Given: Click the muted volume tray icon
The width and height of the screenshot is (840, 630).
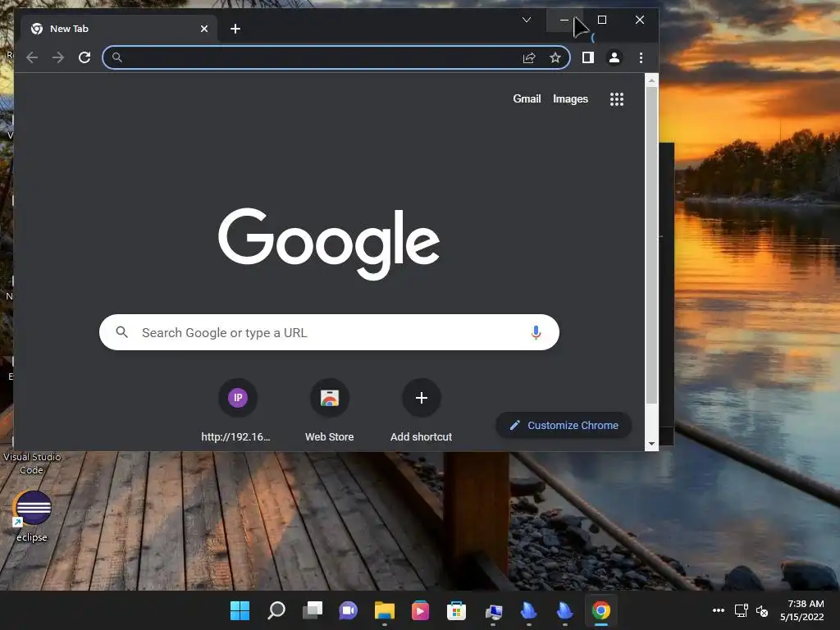Looking at the screenshot, I should 762,610.
